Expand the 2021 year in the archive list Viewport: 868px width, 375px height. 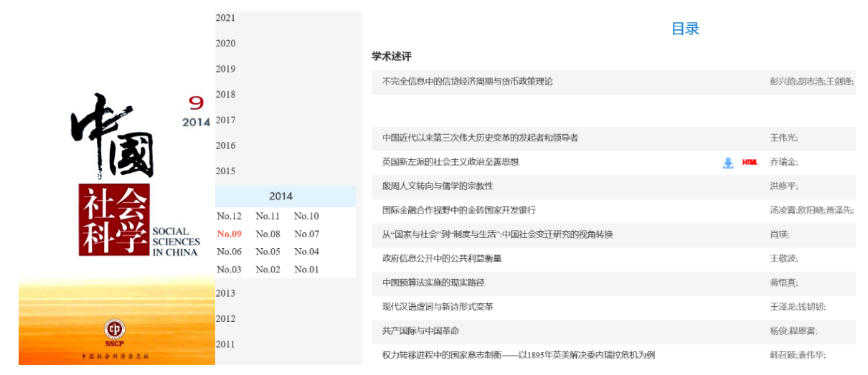coord(225,18)
